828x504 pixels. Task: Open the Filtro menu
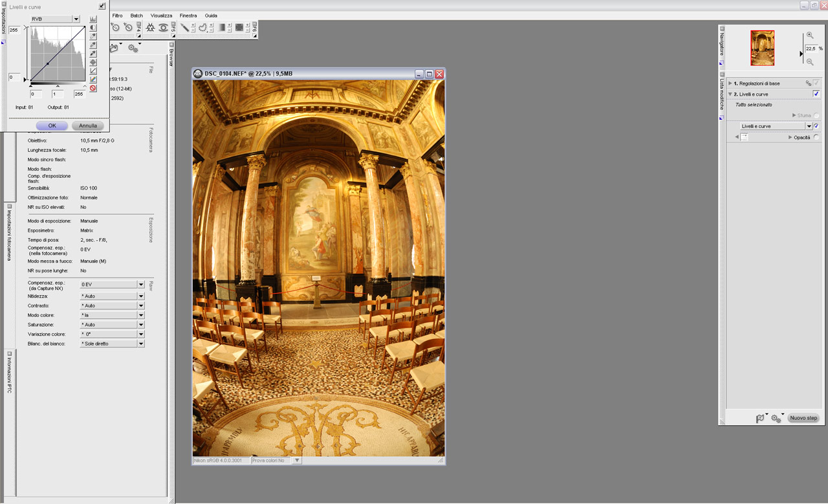(x=117, y=16)
